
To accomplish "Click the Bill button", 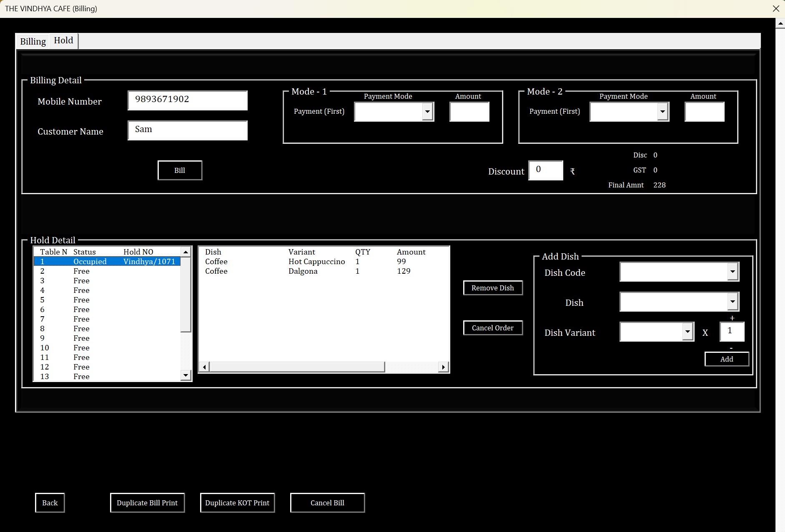I will [x=179, y=170].
